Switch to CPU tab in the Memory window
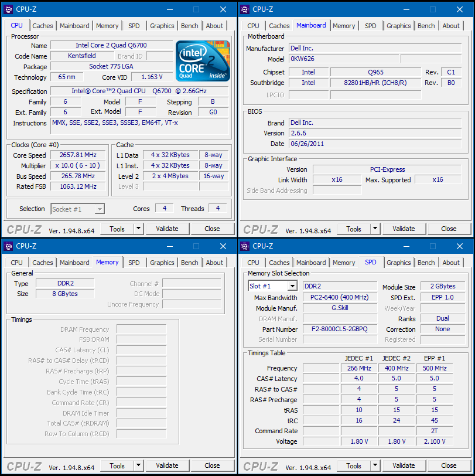Image resolution: width=475 pixels, height=476 pixels. click(16, 263)
